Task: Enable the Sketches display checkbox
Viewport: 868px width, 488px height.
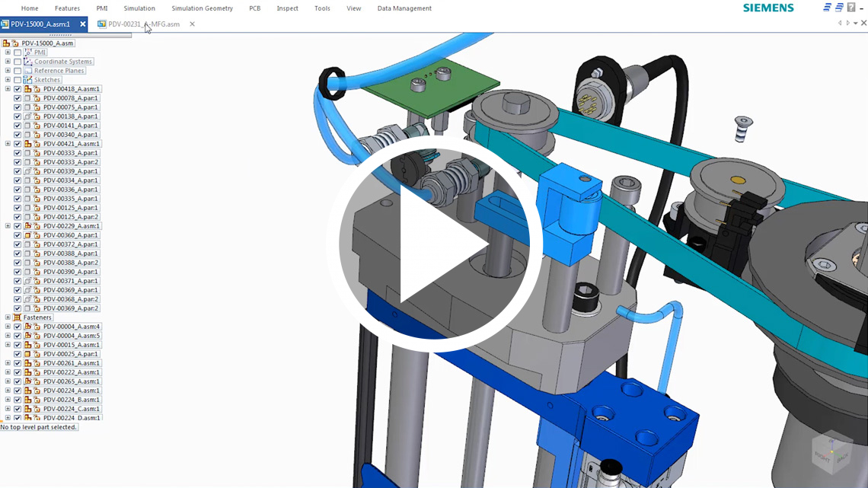Action: pyautogui.click(x=18, y=80)
